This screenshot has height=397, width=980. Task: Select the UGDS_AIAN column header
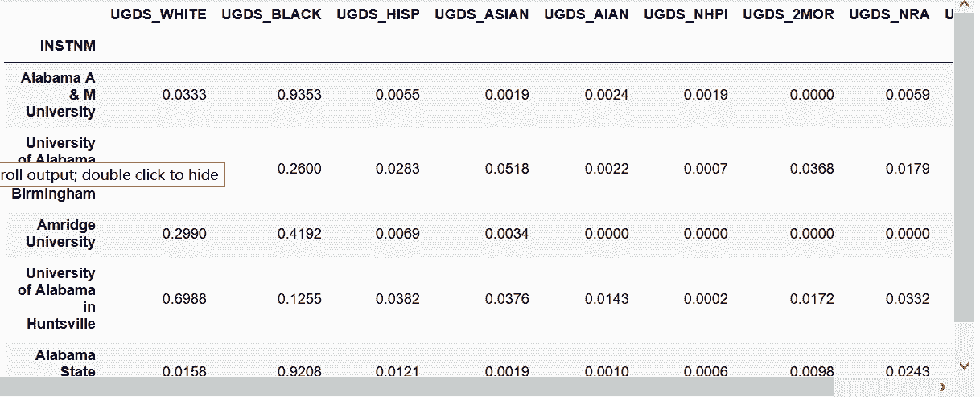click(x=587, y=14)
